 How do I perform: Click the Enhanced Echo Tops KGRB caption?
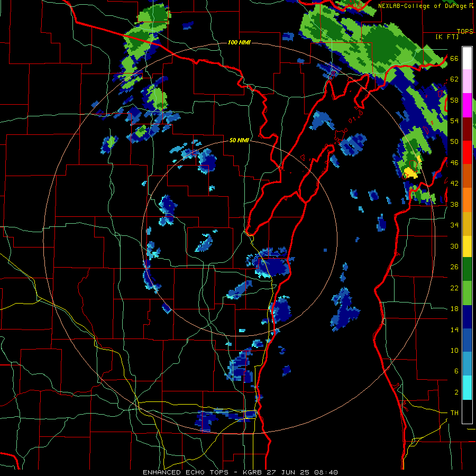tap(240, 472)
